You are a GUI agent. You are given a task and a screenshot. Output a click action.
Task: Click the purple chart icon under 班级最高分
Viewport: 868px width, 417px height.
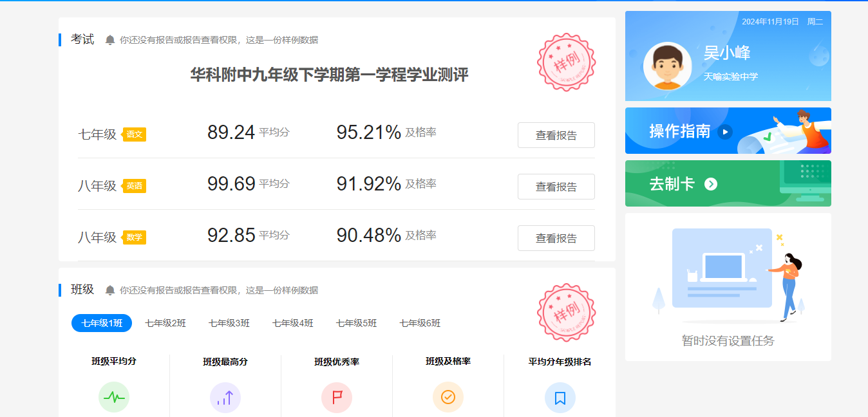pos(225,398)
